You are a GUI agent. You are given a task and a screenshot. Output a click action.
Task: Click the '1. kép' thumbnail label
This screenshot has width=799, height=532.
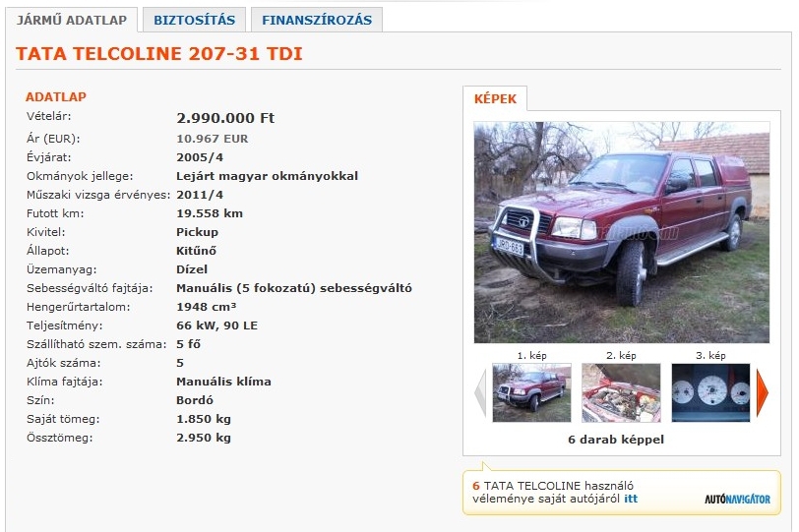531,356
